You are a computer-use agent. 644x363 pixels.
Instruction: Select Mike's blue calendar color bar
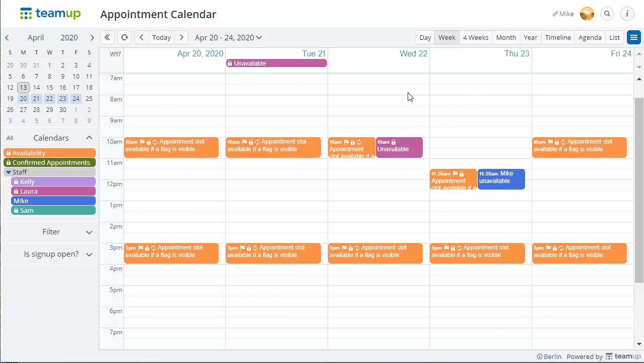53,201
